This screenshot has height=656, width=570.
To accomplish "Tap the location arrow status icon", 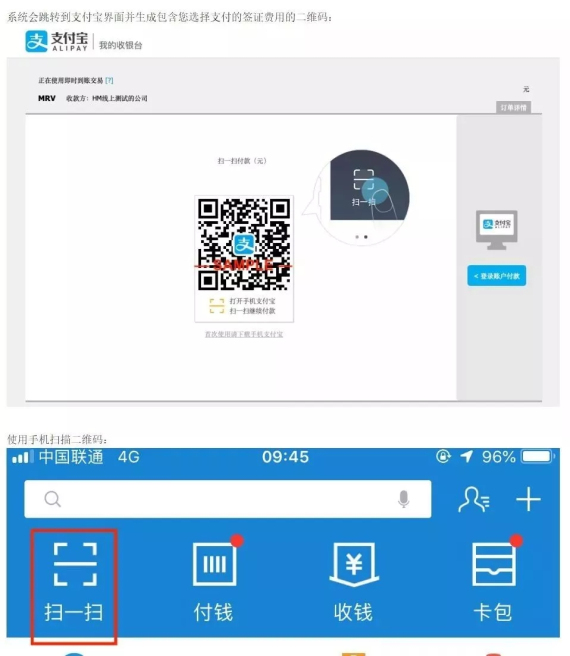I will [467, 456].
